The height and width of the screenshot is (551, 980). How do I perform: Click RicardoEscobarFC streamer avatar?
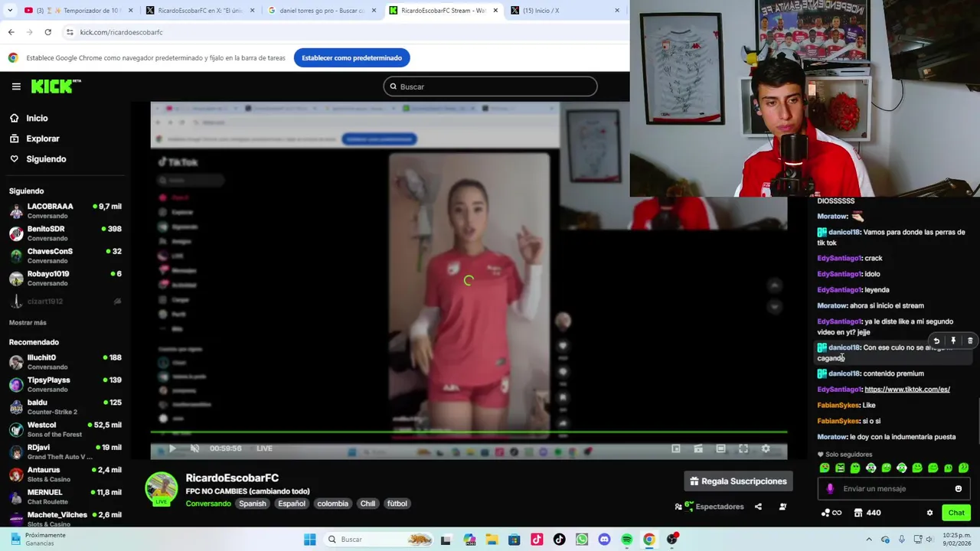click(162, 489)
